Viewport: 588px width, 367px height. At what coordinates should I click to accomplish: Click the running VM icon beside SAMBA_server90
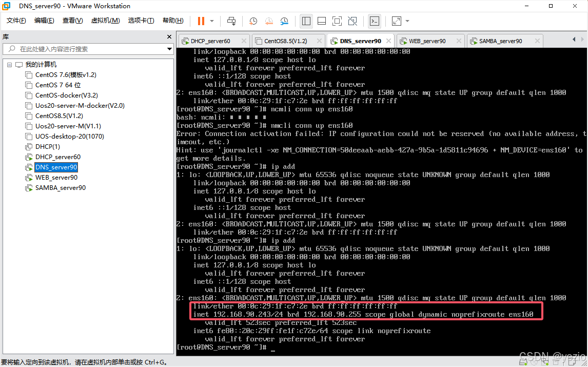click(29, 188)
